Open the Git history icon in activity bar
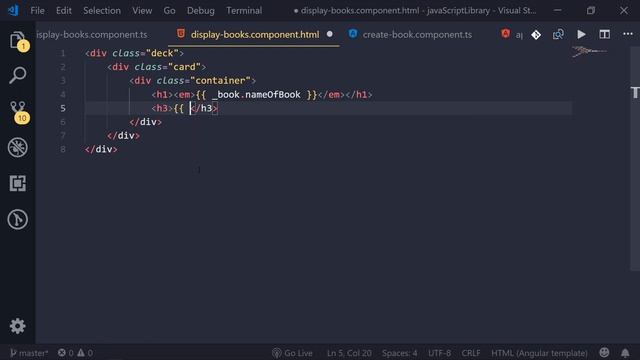640x360 pixels. point(18,219)
